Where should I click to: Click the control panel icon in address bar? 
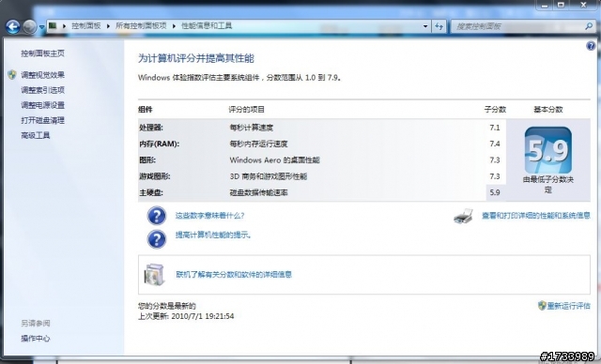click(x=53, y=25)
